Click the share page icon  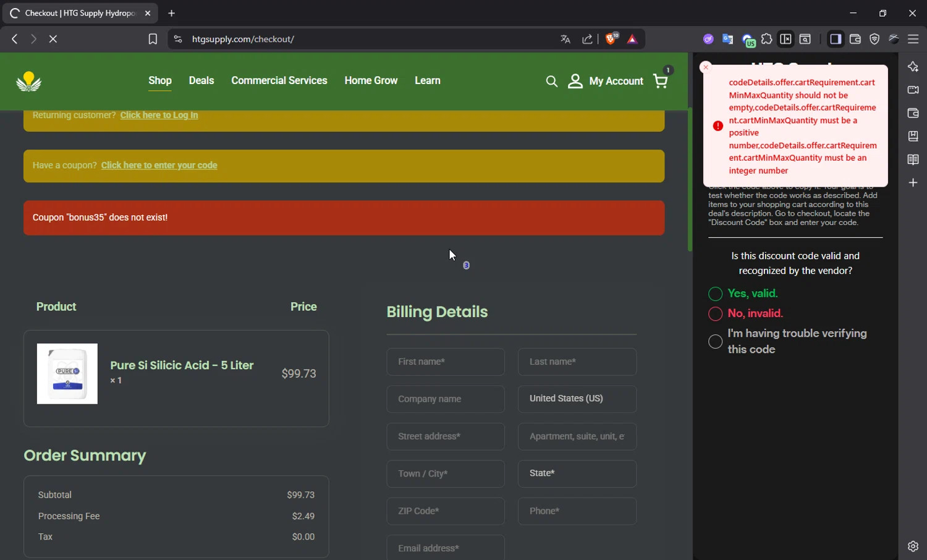tap(587, 39)
